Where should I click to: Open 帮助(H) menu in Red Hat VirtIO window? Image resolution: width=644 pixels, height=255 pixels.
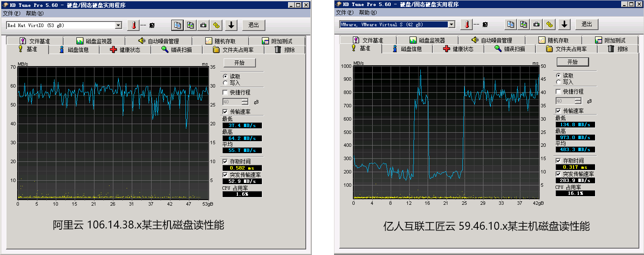[x=34, y=13]
